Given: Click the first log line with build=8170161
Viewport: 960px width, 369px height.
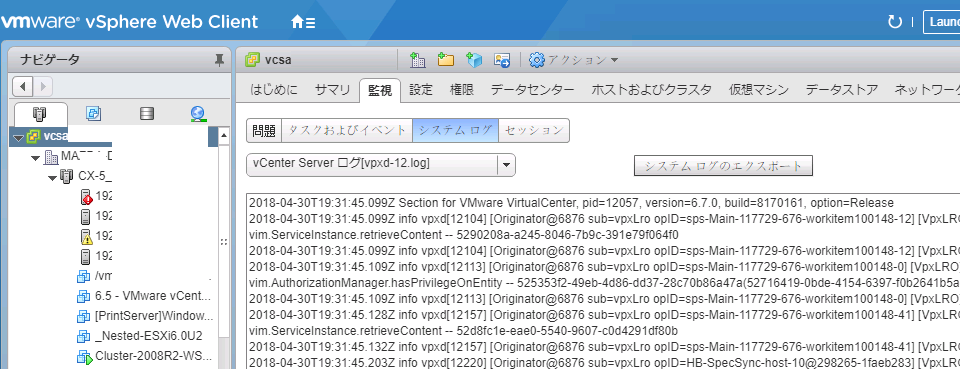Looking at the screenshot, I should point(572,203).
